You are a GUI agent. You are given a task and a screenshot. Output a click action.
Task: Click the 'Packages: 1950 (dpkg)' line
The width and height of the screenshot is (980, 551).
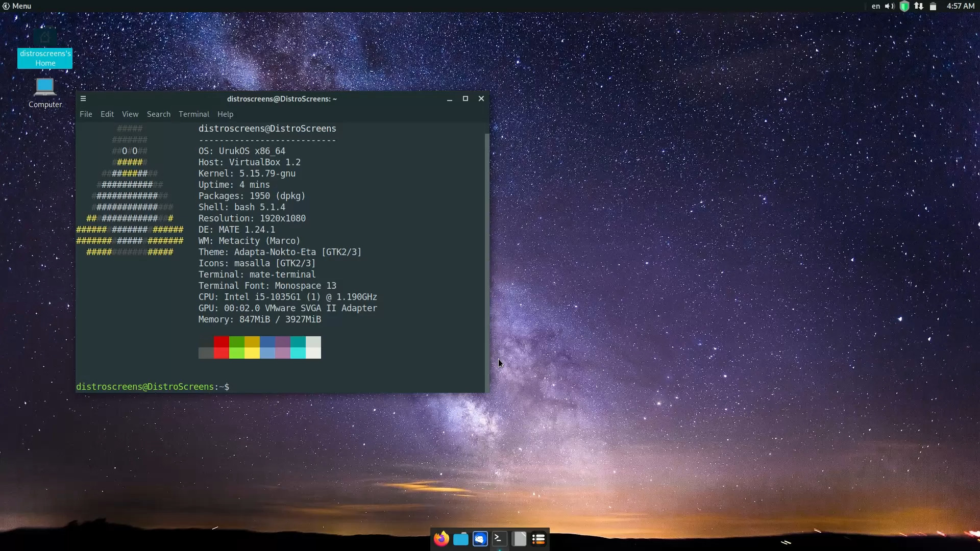(252, 196)
